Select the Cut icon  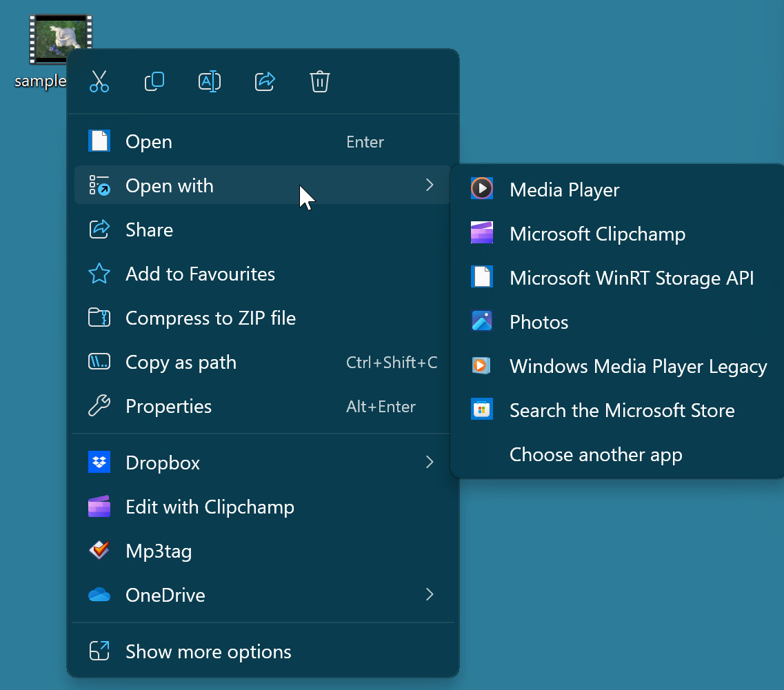(99, 81)
